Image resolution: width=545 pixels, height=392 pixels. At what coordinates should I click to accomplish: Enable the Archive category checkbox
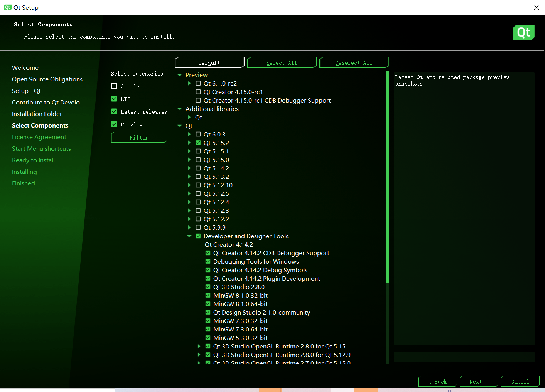click(x=114, y=86)
